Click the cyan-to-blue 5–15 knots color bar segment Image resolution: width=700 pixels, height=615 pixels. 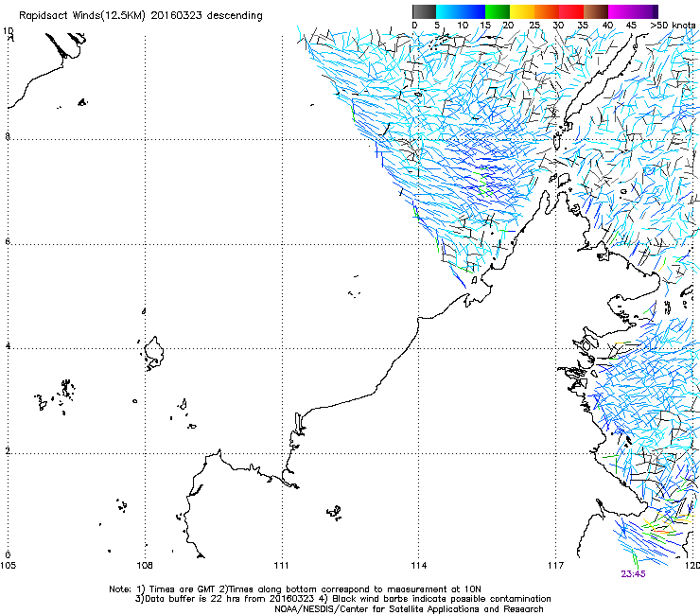coord(461,11)
